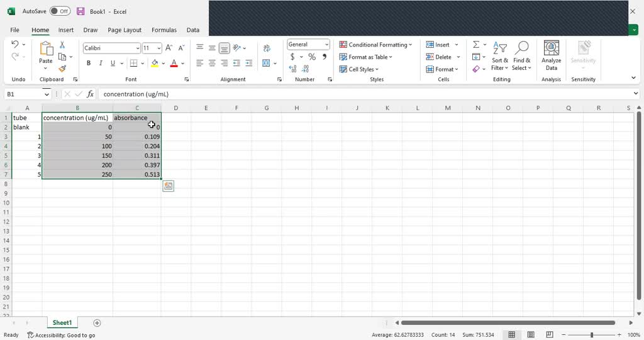Click the Cell Styles button
644x340 pixels.
360,69
